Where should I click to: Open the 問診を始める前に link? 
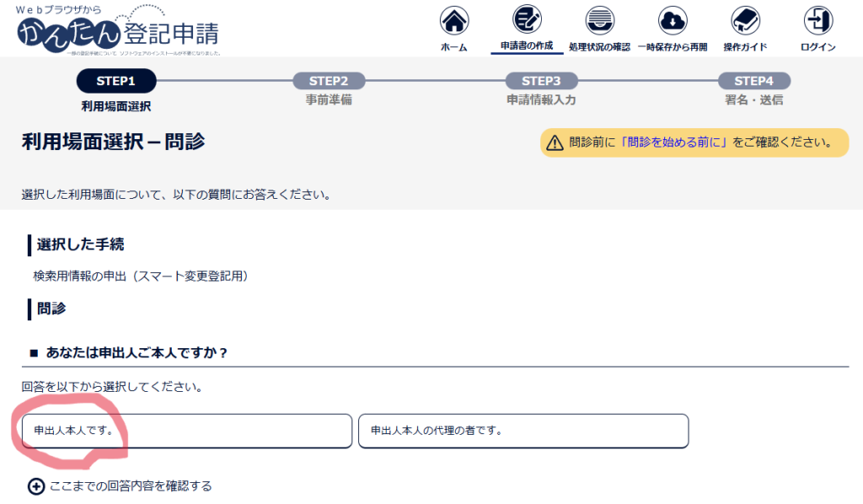click(x=674, y=142)
